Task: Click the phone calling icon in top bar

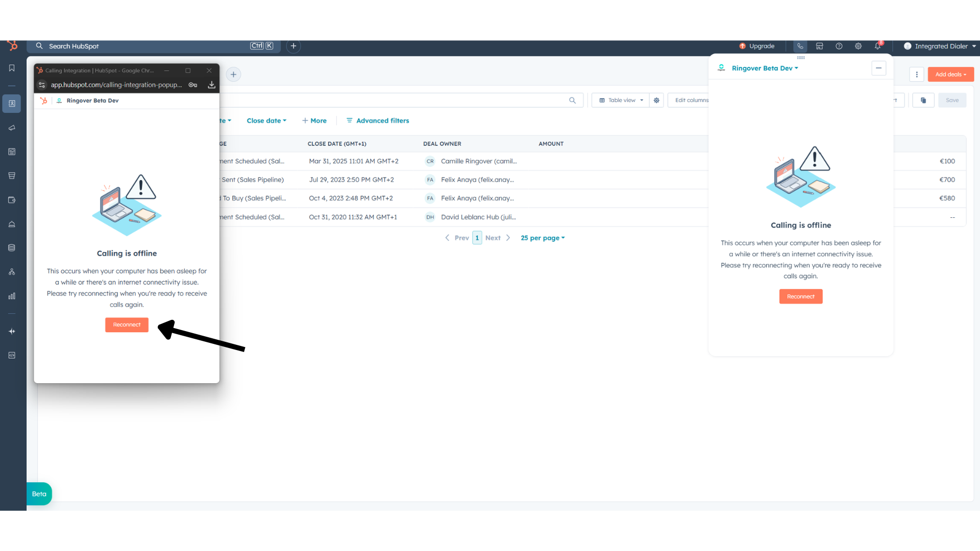Action: [800, 46]
